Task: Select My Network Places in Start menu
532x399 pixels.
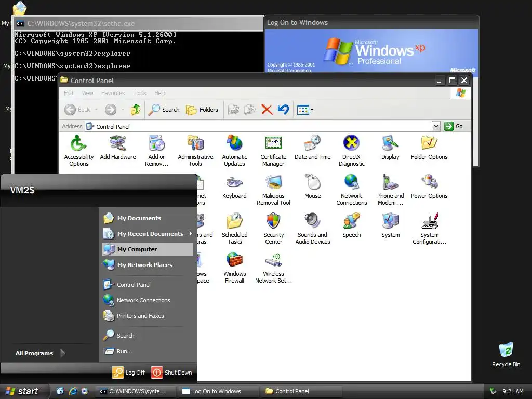Action: [x=148, y=265]
